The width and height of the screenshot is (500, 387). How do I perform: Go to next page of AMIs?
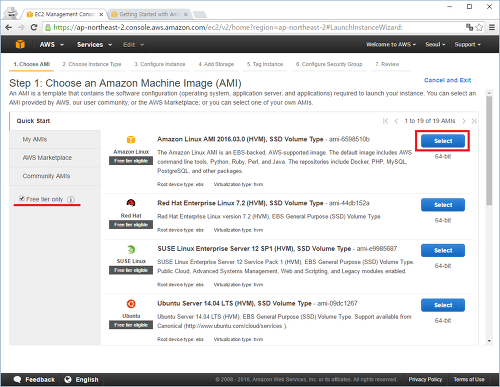click(x=464, y=121)
